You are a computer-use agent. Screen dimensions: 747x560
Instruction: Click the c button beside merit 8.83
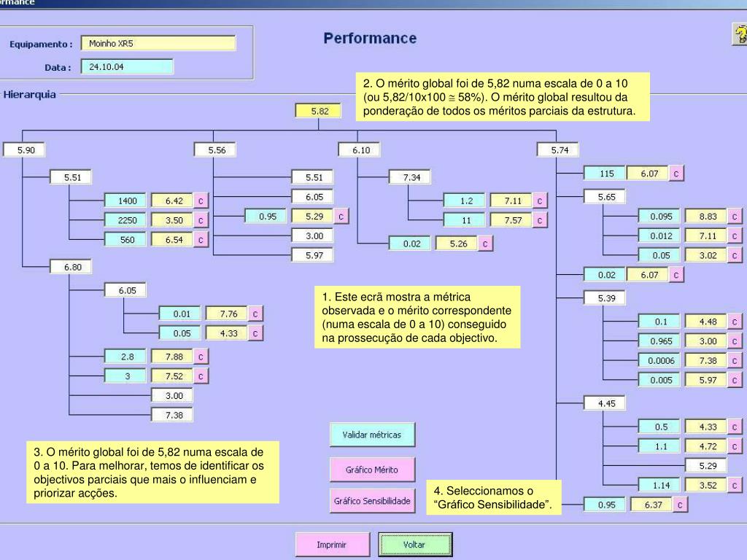tap(735, 217)
